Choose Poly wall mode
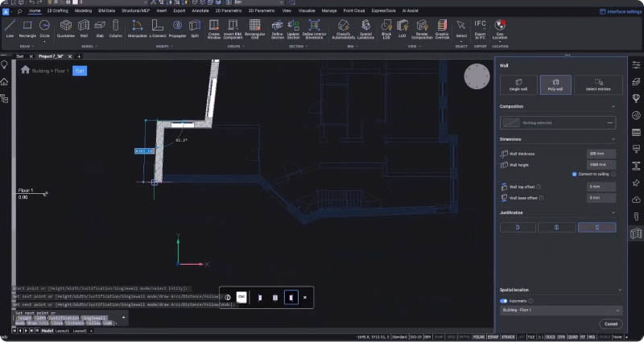 coord(555,85)
